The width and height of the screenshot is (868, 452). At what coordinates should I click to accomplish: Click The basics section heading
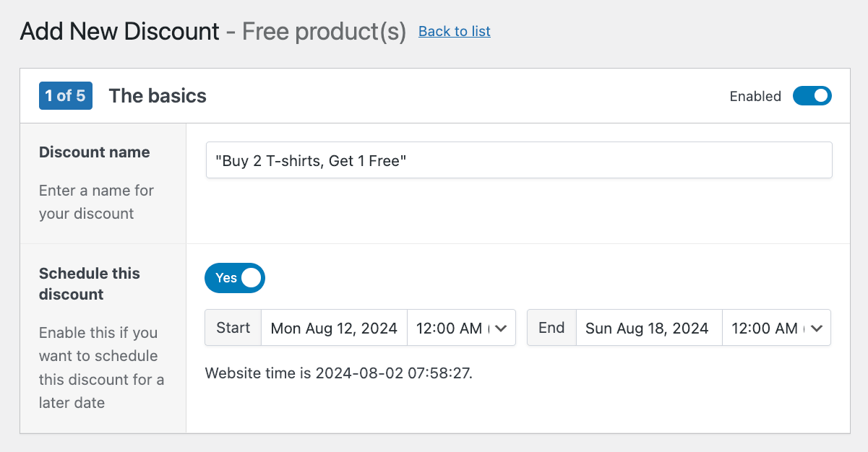click(x=158, y=96)
